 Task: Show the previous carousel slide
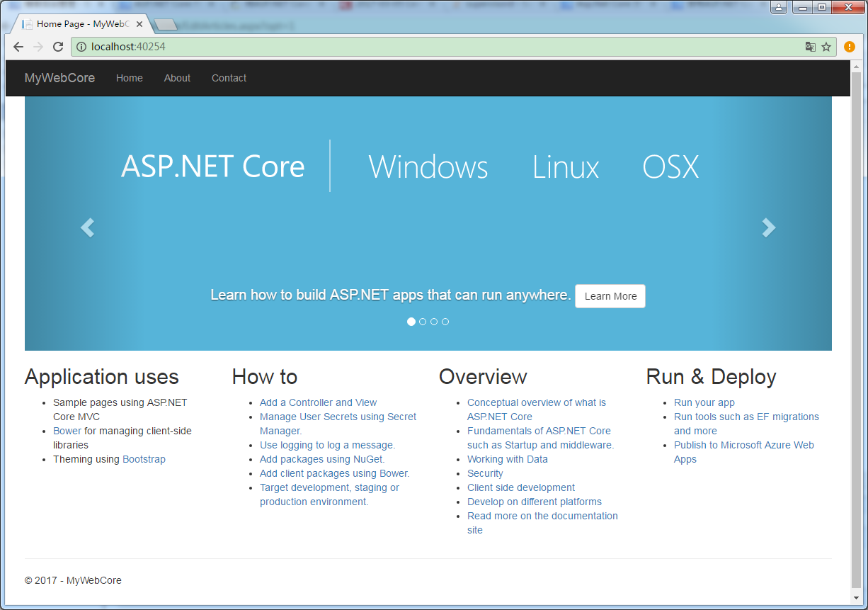(87, 227)
